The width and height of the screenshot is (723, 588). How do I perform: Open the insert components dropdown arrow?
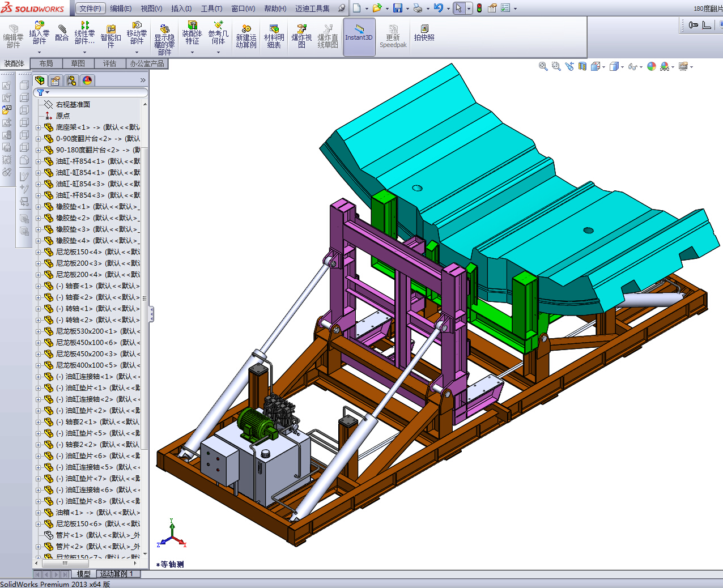(39, 52)
